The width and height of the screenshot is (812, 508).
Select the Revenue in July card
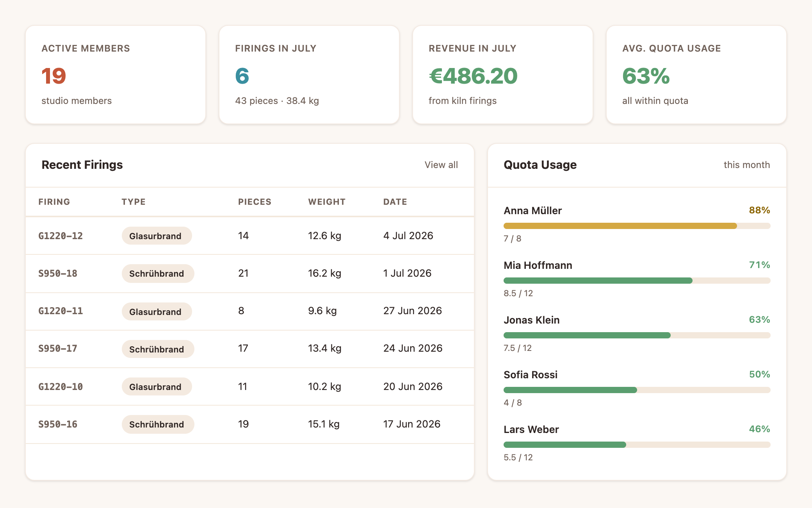pyautogui.click(x=503, y=75)
